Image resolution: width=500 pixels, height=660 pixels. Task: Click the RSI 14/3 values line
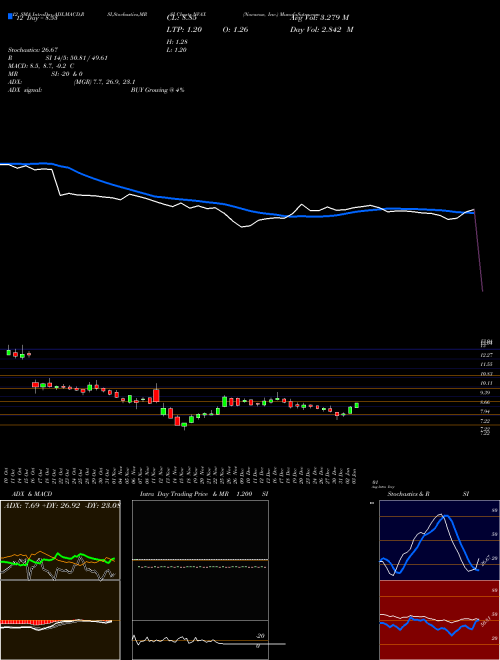[58, 58]
